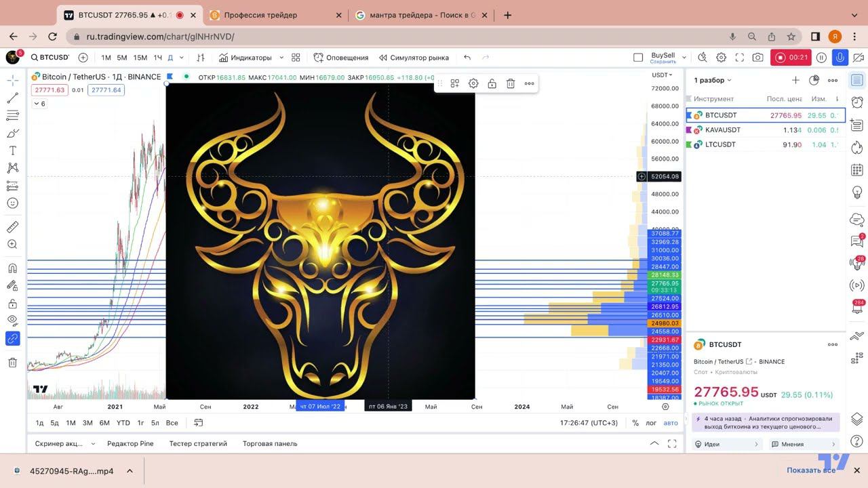868x488 pixels.
Task: Expand the timeframe interval dropdown
Action: 182,58
